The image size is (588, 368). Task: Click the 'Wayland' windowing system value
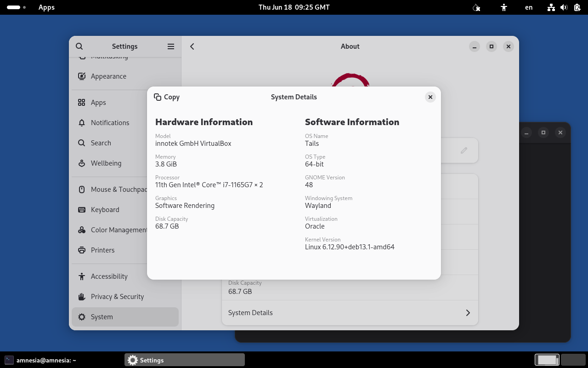point(318,206)
